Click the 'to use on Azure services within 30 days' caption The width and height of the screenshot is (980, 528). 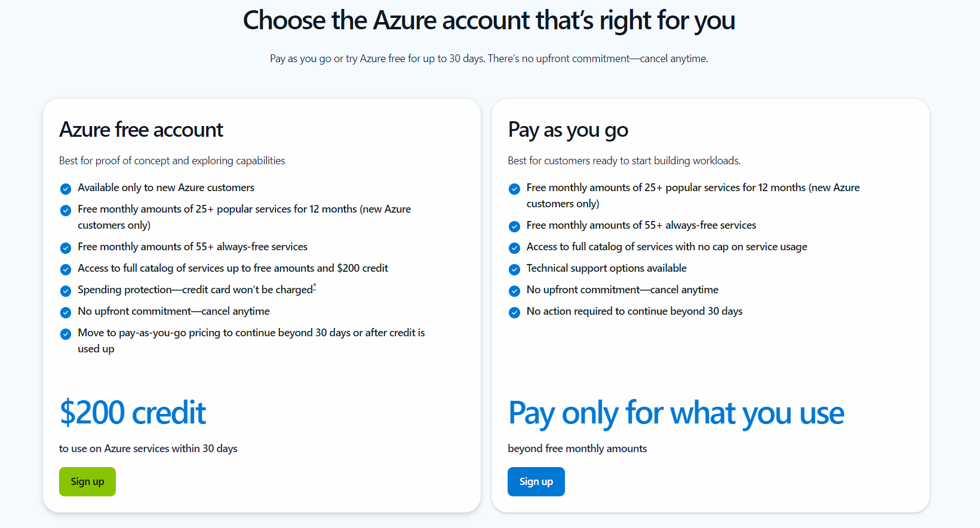tap(148, 449)
